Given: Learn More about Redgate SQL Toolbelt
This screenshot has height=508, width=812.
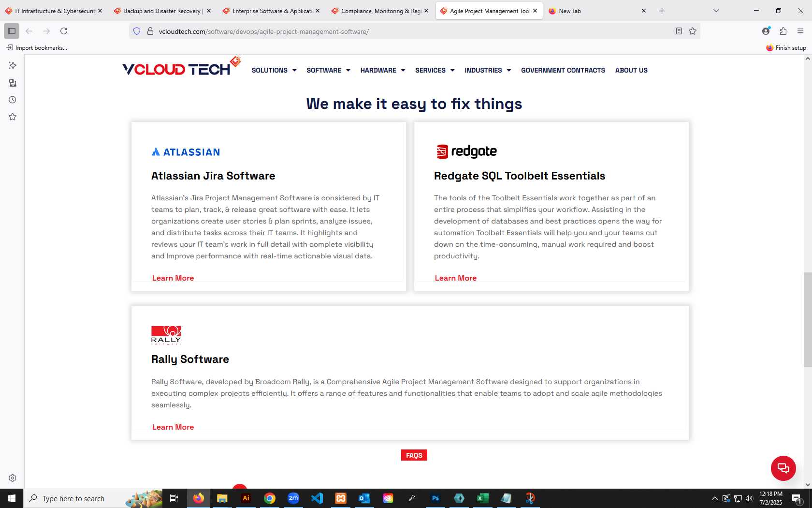Looking at the screenshot, I should point(456,278).
